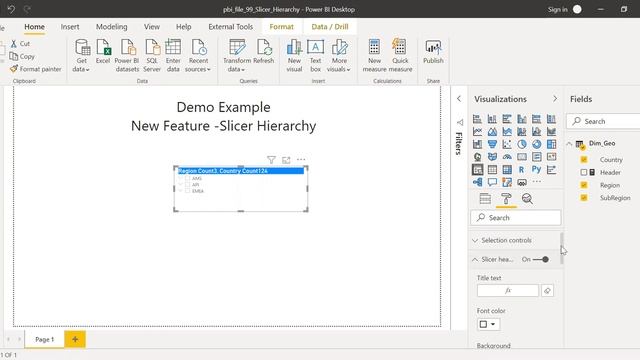The image size is (640, 360).
Task: Open the Font color dropdown
Action: pyautogui.click(x=488, y=324)
